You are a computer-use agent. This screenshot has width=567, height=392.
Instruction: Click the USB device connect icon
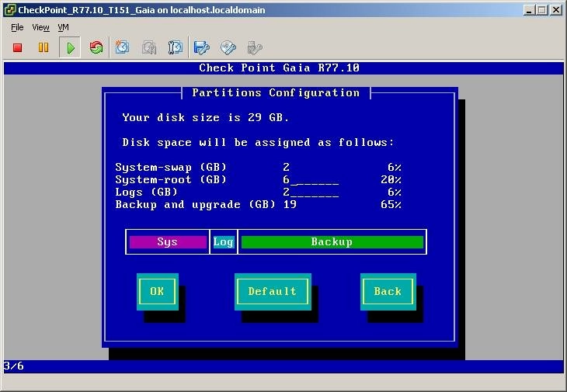pyautogui.click(x=255, y=47)
